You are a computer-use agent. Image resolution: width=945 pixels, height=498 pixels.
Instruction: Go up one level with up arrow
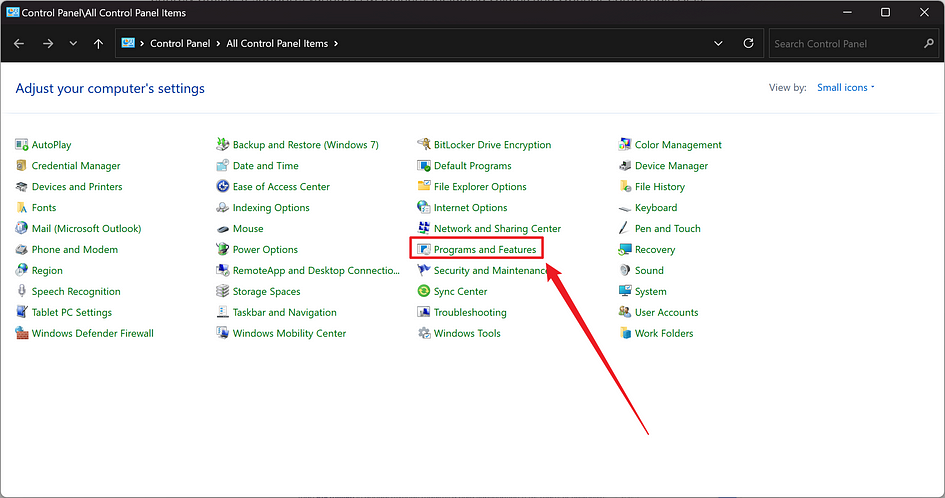[x=98, y=43]
